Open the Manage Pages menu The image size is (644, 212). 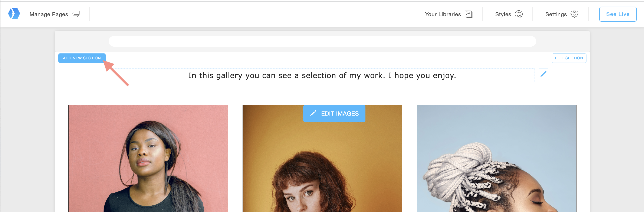[x=49, y=14]
